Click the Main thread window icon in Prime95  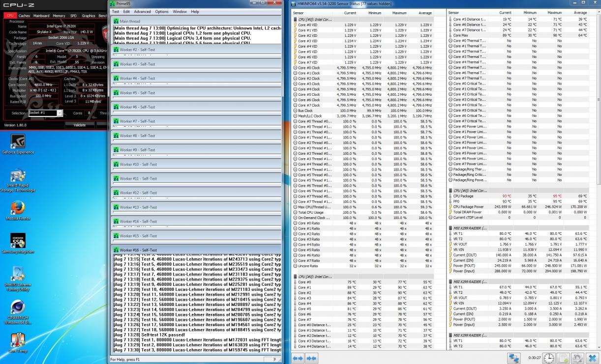point(116,21)
